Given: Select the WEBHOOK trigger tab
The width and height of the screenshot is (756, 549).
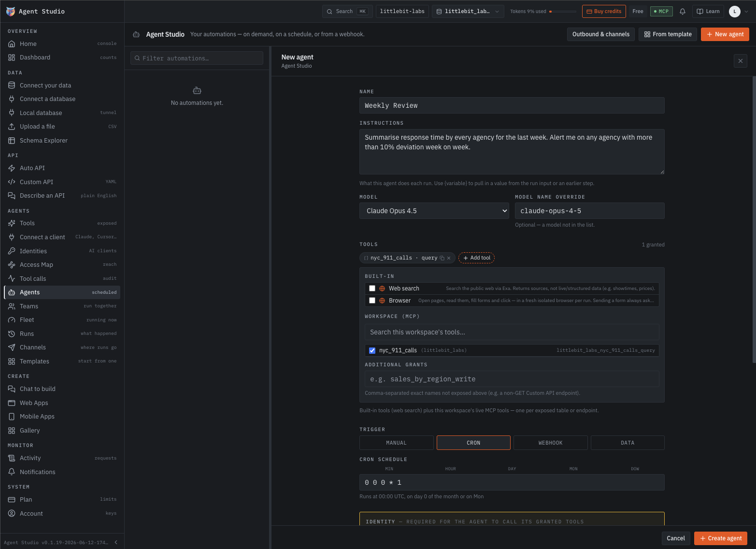Looking at the screenshot, I should point(550,443).
